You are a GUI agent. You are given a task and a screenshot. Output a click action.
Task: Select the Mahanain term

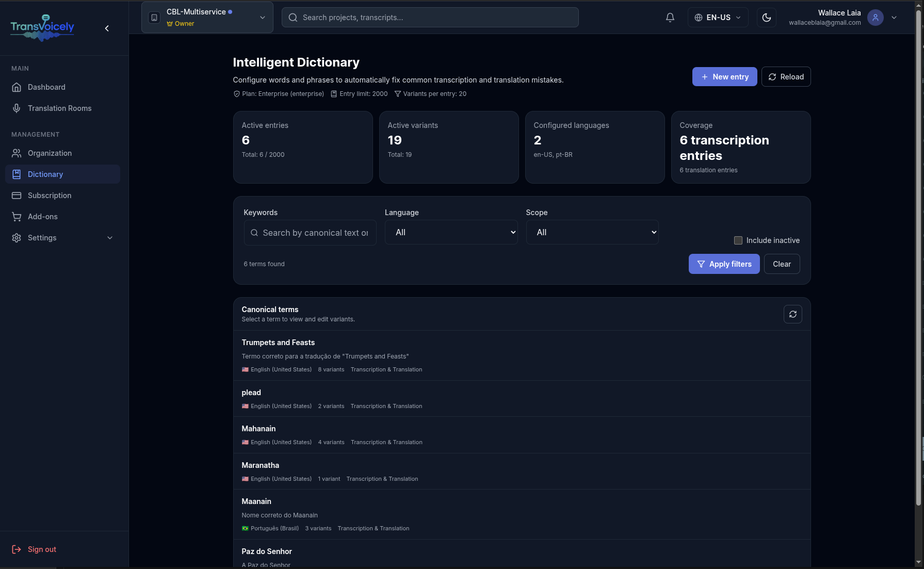(x=522, y=435)
